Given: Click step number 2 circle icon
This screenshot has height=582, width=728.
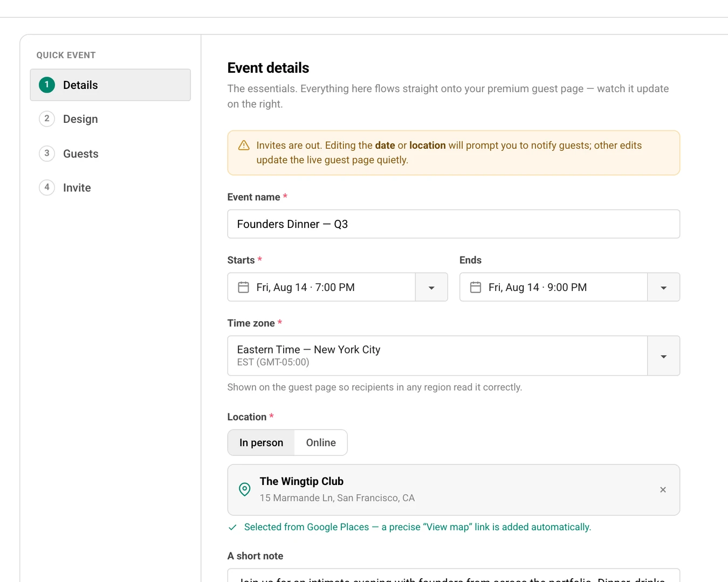Looking at the screenshot, I should pyautogui.click(x=47, y=119).
